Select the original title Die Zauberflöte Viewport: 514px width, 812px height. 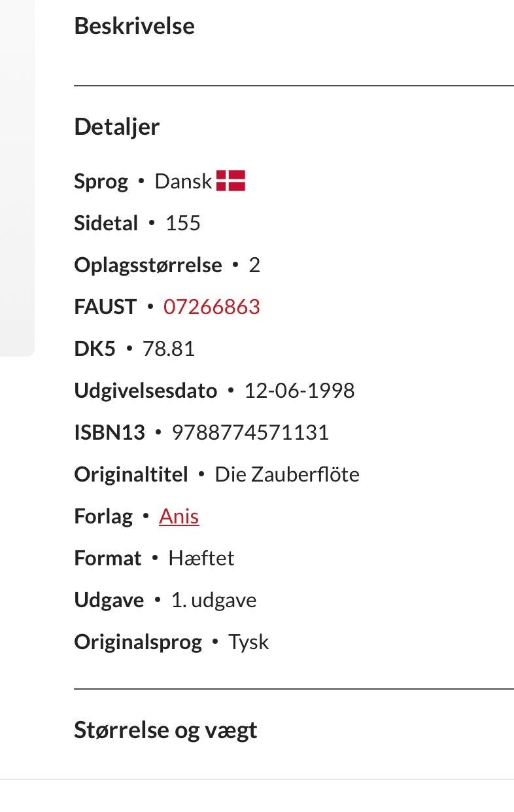(287, 474)
